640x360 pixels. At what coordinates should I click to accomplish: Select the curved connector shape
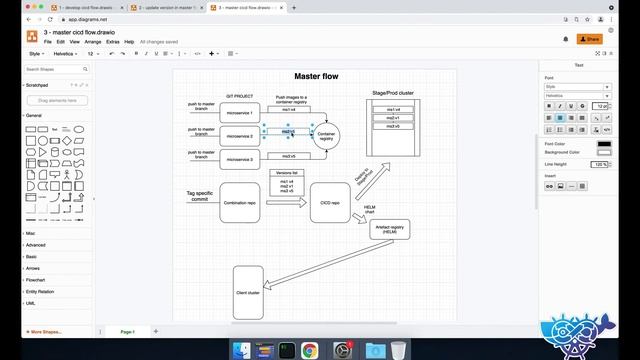coord(55,198)
